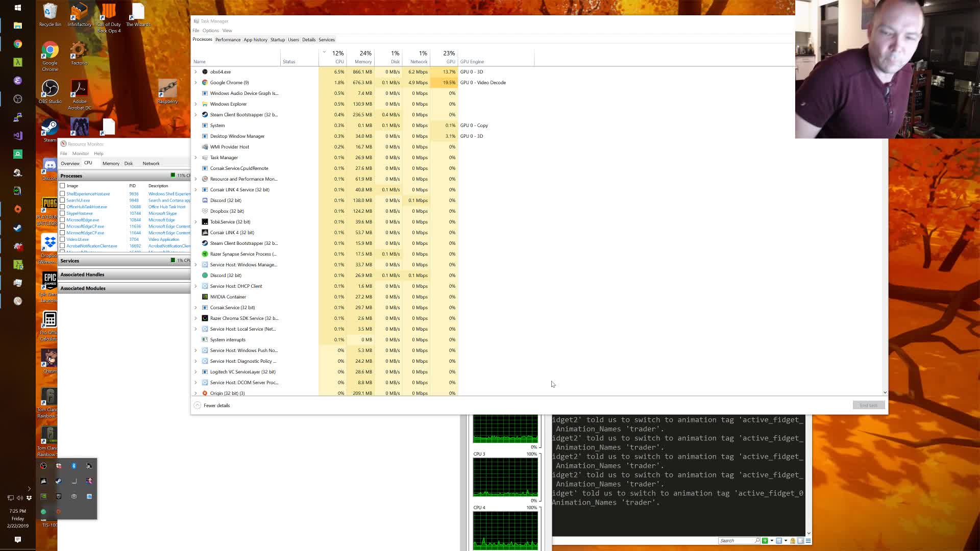Click the CPU 4 usage graph
This screenshot has width=980, height=551.
pyautogui.click(x=505, y=531)
